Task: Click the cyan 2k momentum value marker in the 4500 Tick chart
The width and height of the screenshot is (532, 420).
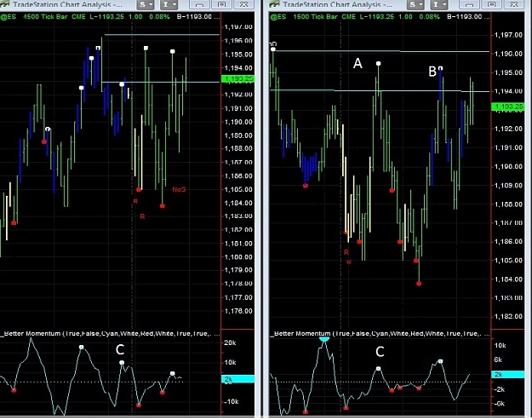Action: (237, 378)
